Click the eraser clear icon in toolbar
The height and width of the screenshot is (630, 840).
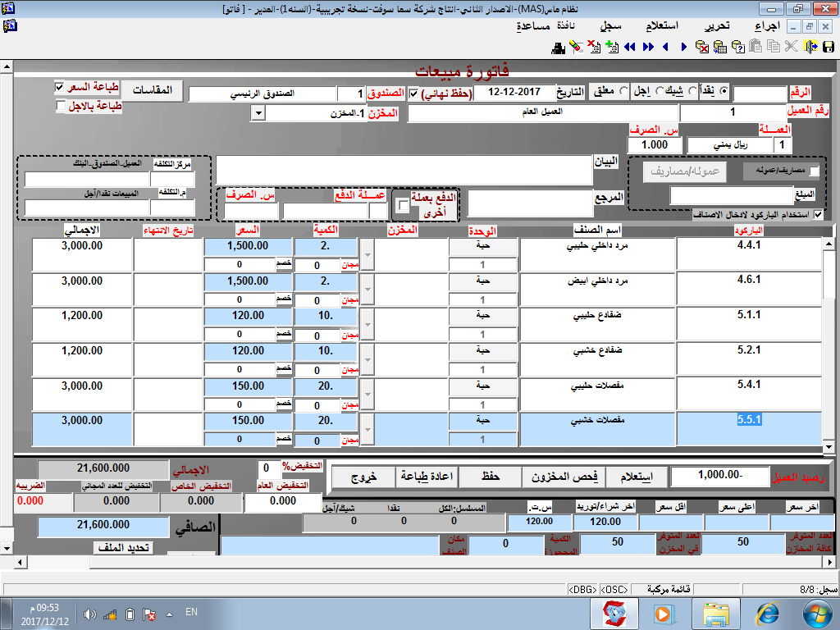[x=575, y=47]
